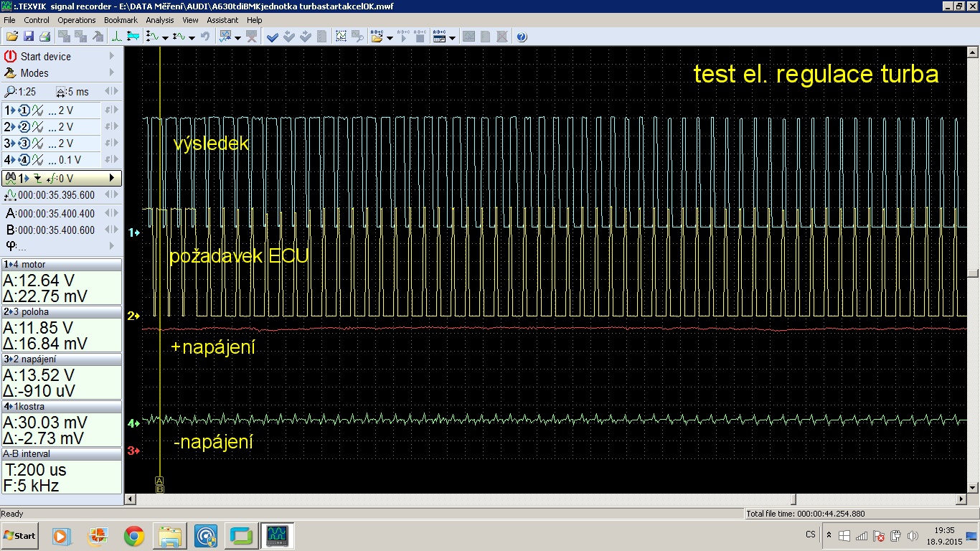This screenshot has height=551, width=980.
Task: Open dropdown beside A:B+C folder icon
Action: click(x=390, y=37)
